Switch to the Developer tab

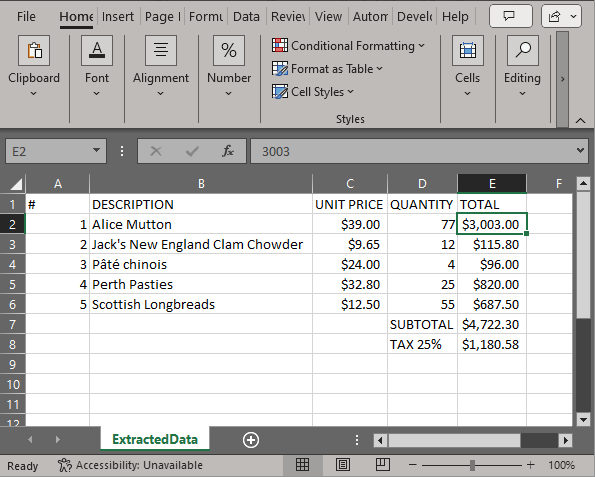414,16
